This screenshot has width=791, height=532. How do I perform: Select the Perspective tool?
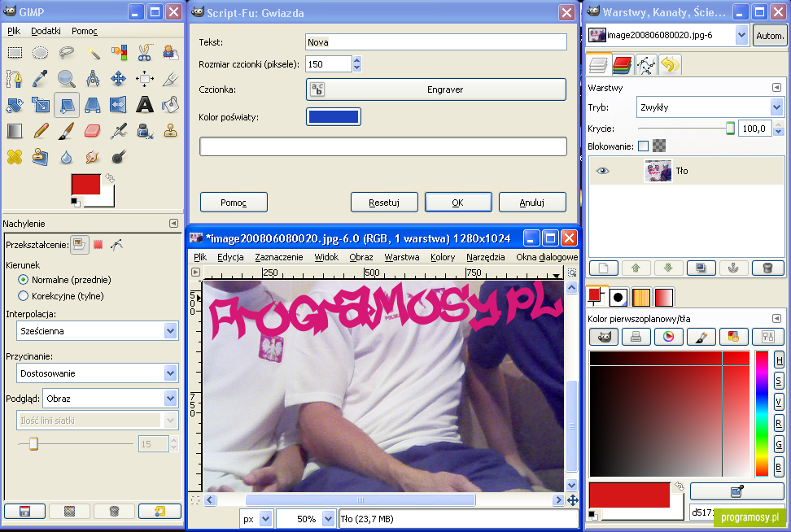pyautogui.click(x=93, y=105)
